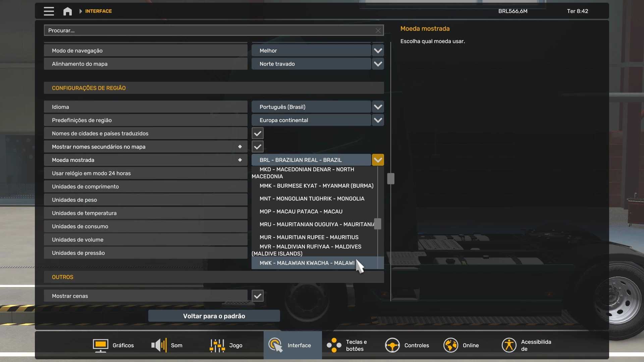
Task: Open Online globe icon
Action: 450,345
